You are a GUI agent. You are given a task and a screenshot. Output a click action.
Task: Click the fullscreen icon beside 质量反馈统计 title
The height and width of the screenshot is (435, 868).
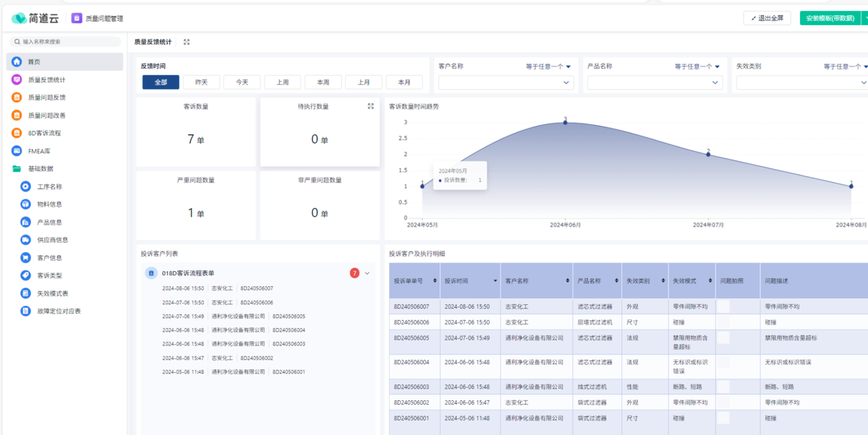[x=187, y=42]
